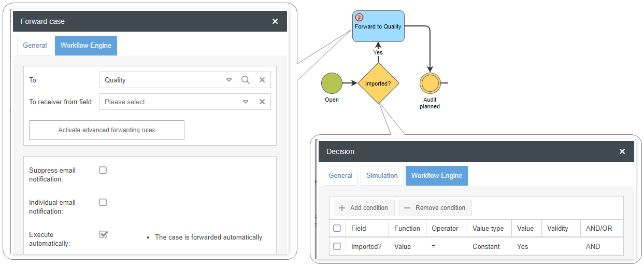Click the Remove condition button
Viewport: 644px width, 266px height.
[435, 208]
